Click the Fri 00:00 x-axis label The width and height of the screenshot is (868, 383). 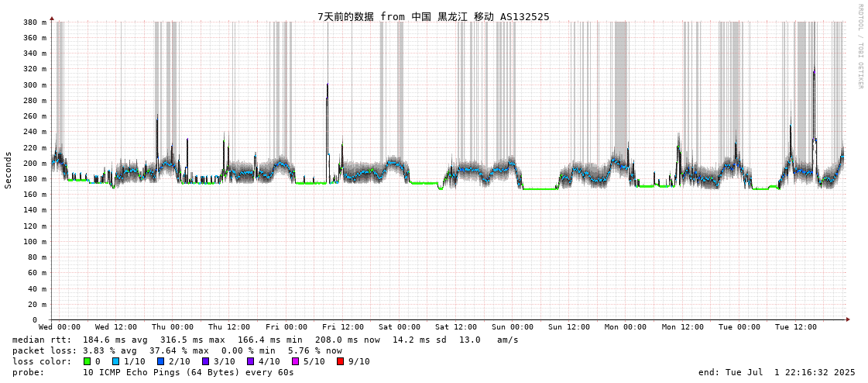click(x=286, y=327)
